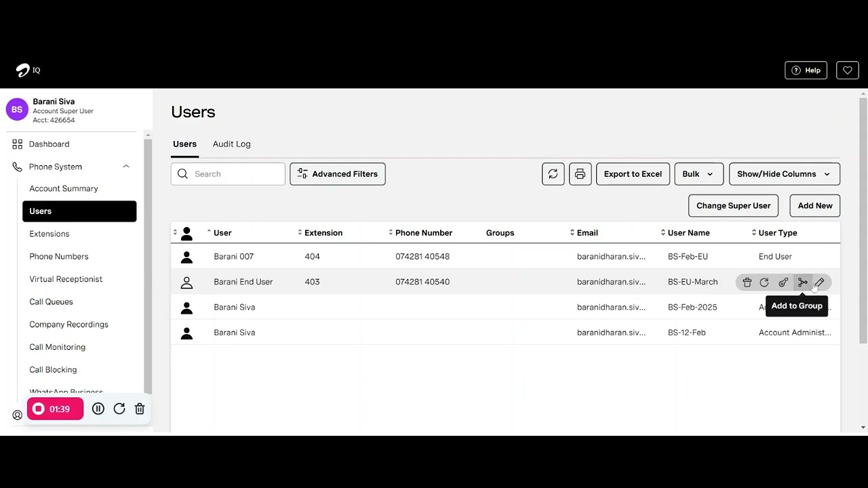The image size is (868, 488).
Task: Click the search magnifier icon
Action: point(182,174)
